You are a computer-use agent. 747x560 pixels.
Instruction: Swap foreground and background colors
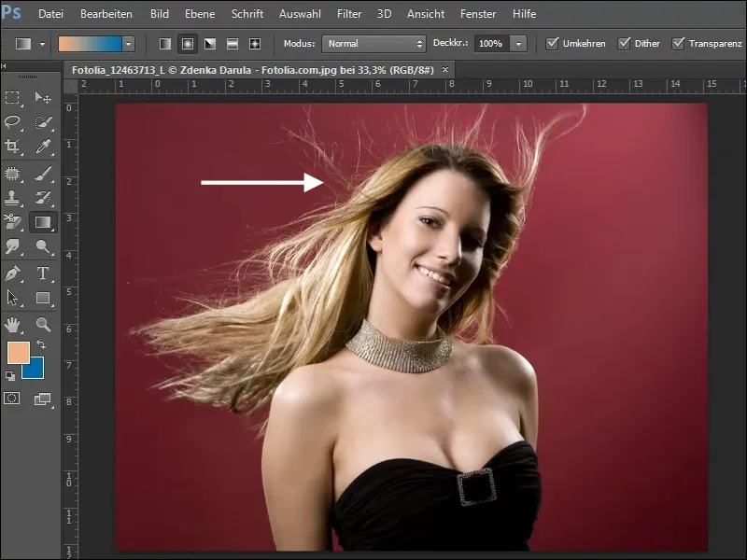(x=41, y=343)
